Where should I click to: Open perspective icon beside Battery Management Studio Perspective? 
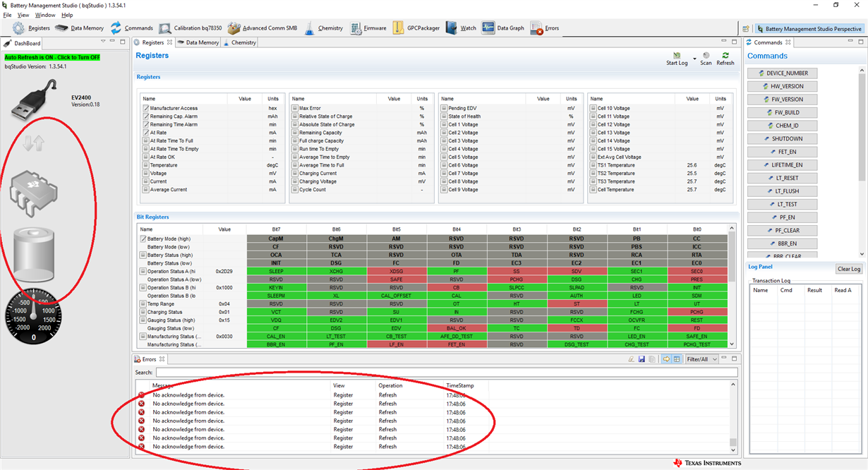click(x=746, y=29)
